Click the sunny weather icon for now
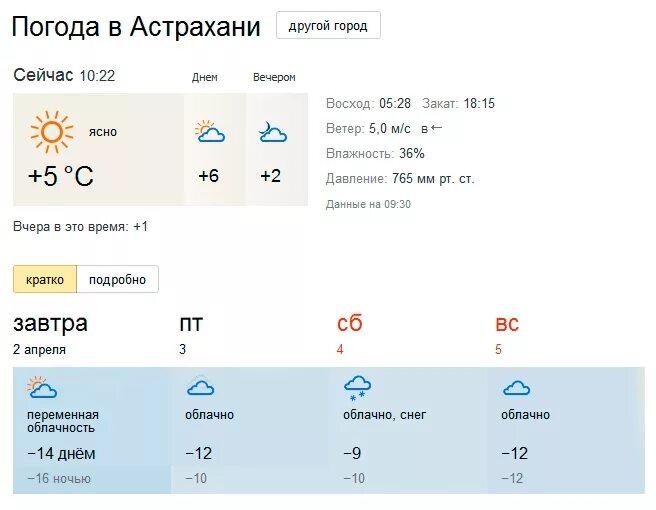Image resolution: width=656 pixels, height=510 pixels. tap(52, 132)
